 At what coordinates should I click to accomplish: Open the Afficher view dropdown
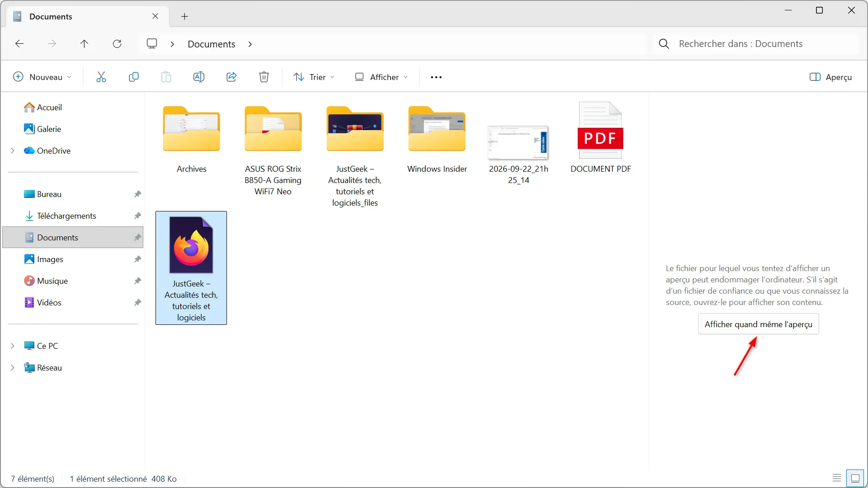tap(381, 77)
